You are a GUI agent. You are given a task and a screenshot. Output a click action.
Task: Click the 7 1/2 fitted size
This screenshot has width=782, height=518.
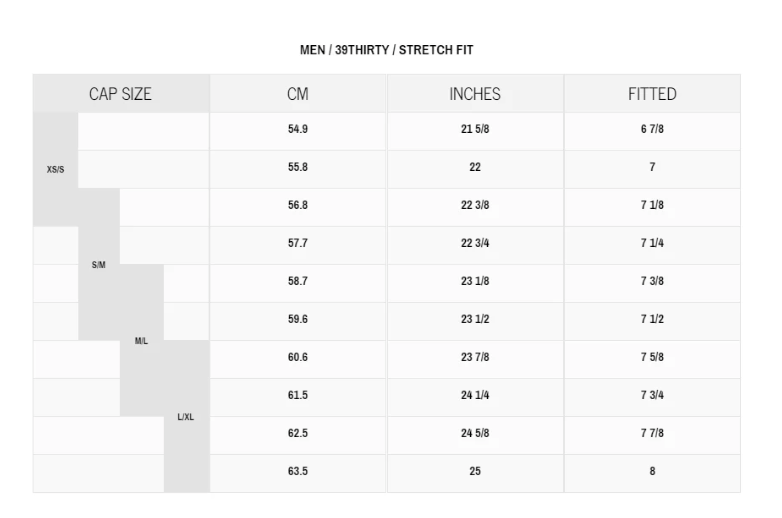click(x=652, y=320)
